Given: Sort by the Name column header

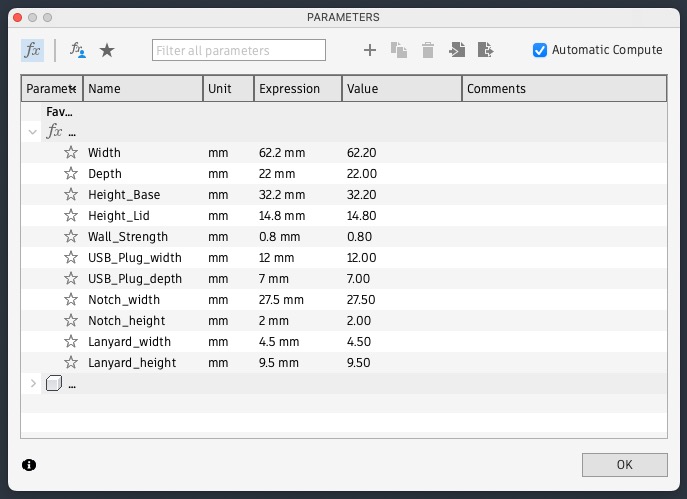Looking at the screenshot, I should (142, 89).
